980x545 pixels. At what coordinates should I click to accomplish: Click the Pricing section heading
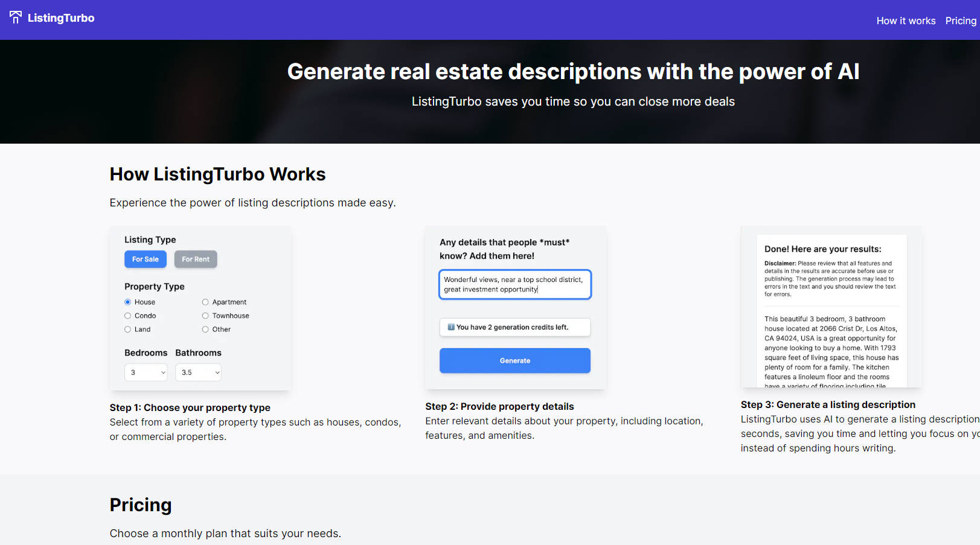point(141,505)
